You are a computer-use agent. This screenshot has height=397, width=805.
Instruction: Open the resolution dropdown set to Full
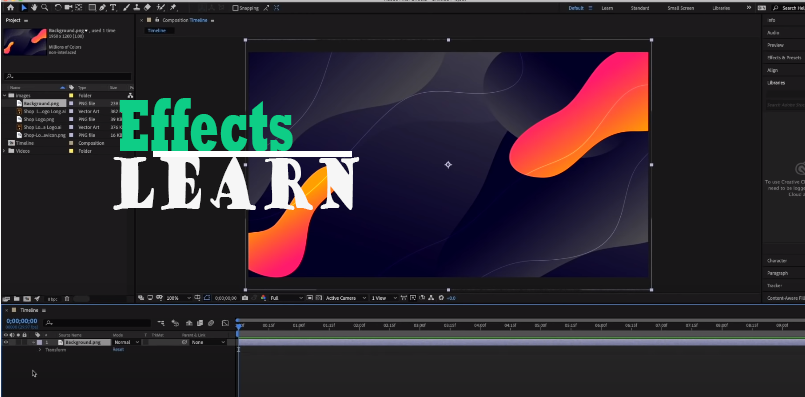click(286, 298)
